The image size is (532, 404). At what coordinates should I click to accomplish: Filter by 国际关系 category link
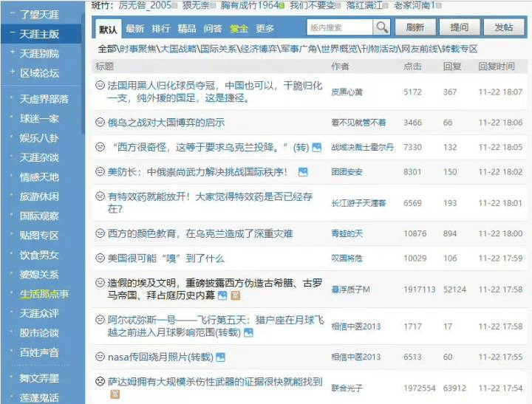tap(218, 49)
